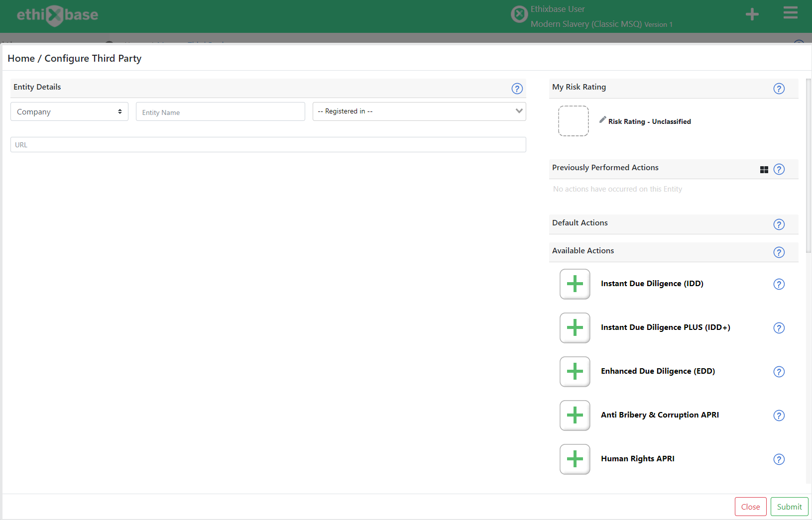Click the Home breadcrumb link
This screenshot has width=812, height=520.
pyautogui.click(x=21, y=58)
